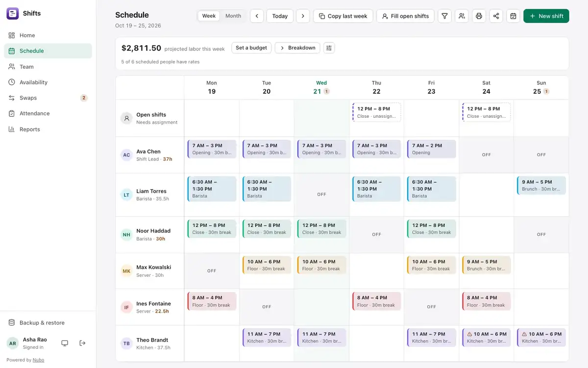Open Saturday's unassigned 12 PM – 8 PM shift
Screen dimensions: 588x368
pyautogui.click(x=486, y=112)
